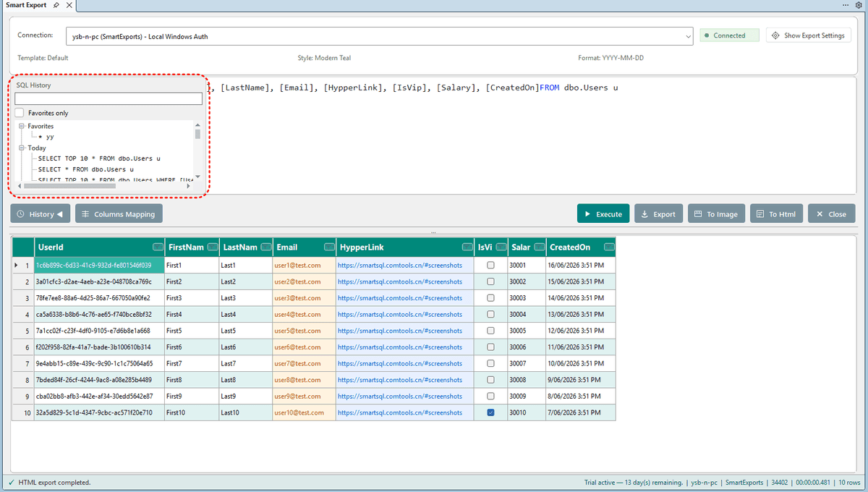
Task: Click history horizontal scroll left arrow
Action: (x=20, y=186)
